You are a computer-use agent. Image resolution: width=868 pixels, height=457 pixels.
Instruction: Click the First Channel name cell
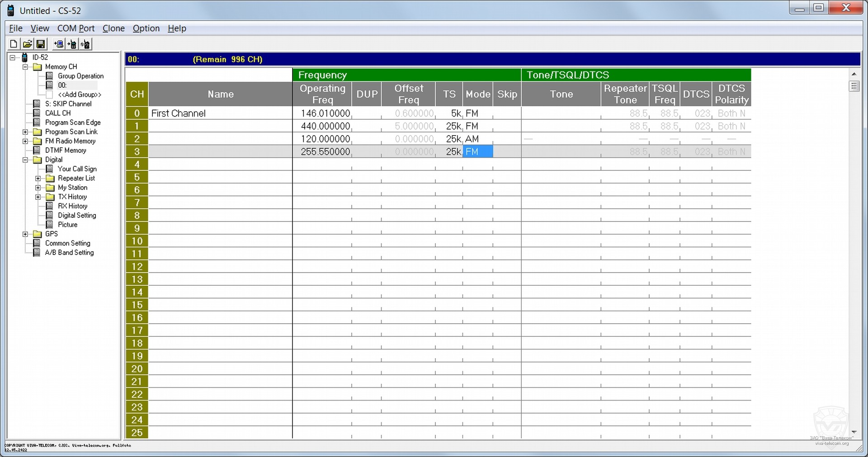pos(220,113)
